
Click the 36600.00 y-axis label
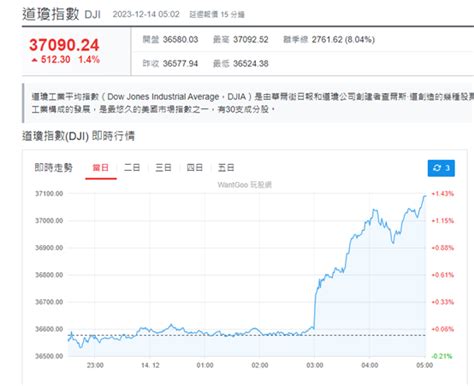[x=49, y=329]
